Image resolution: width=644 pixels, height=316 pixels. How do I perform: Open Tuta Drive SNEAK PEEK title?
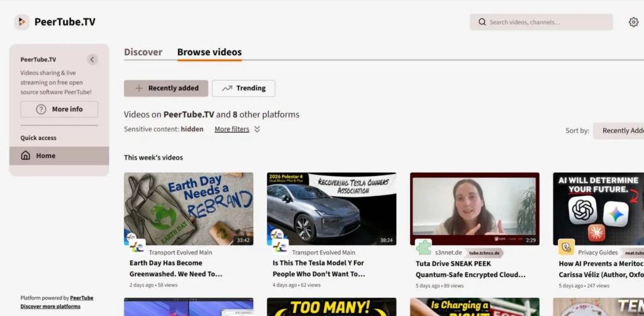tap(470, 270)
